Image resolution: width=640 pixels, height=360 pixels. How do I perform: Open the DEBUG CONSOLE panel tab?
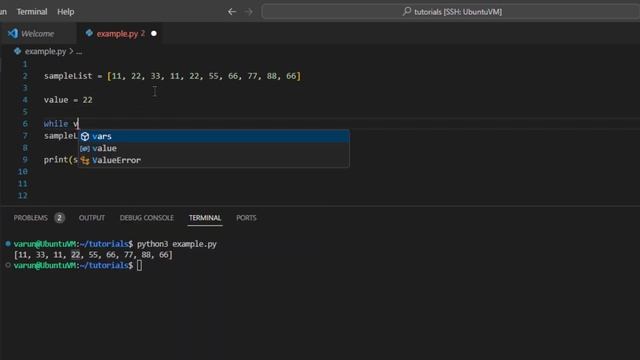click(147, 218)
